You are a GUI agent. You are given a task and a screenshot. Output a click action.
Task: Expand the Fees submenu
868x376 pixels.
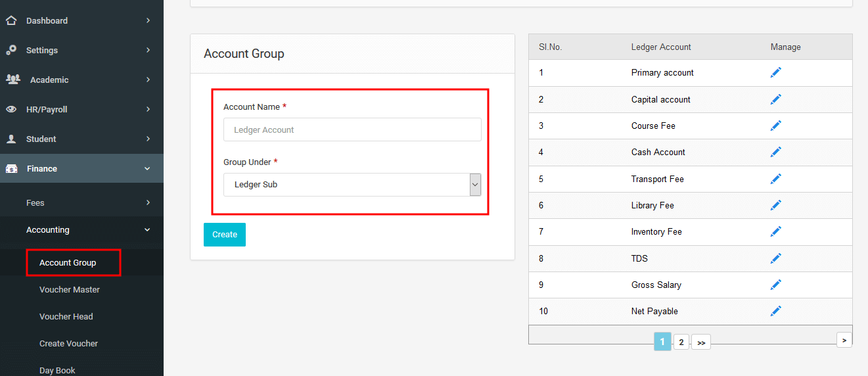point(81,202)
